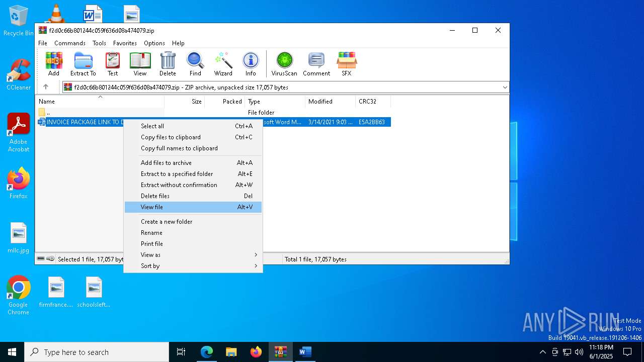Choose Extract to a specified folder
This screenshot has width=644, height=362.
point(193,174)
